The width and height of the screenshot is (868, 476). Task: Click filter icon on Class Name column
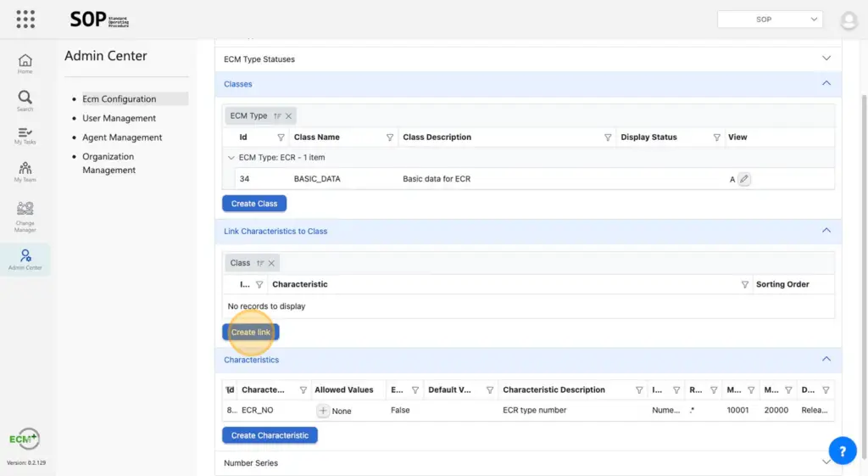point(390,137)
